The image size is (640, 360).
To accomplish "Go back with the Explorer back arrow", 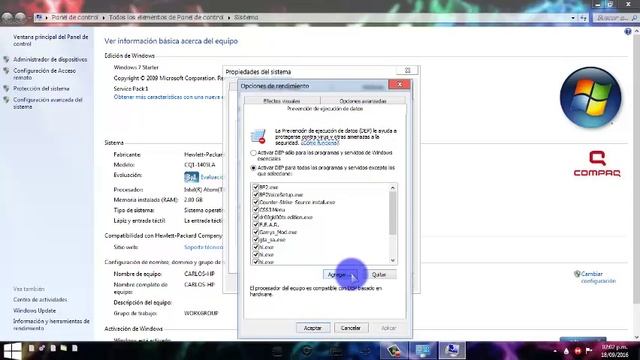I will [7, 18].
